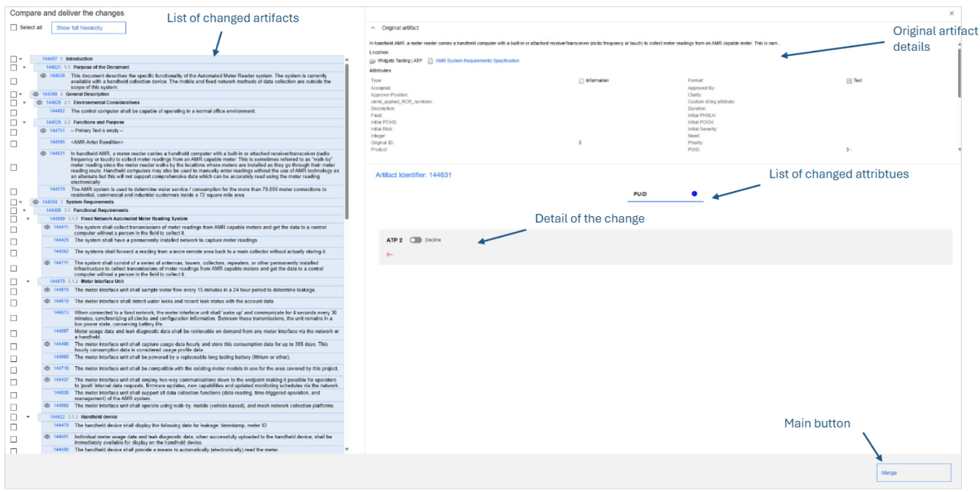Click the blue change indicator dot beside PUID
The width and height of the screenshot is (980, 492).
tap(694, 194)
